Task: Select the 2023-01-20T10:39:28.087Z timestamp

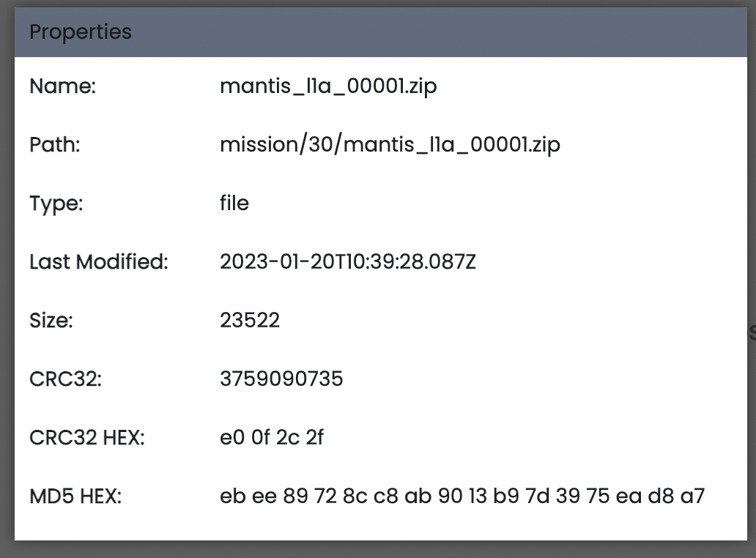Action: click(x=348, y=261)
